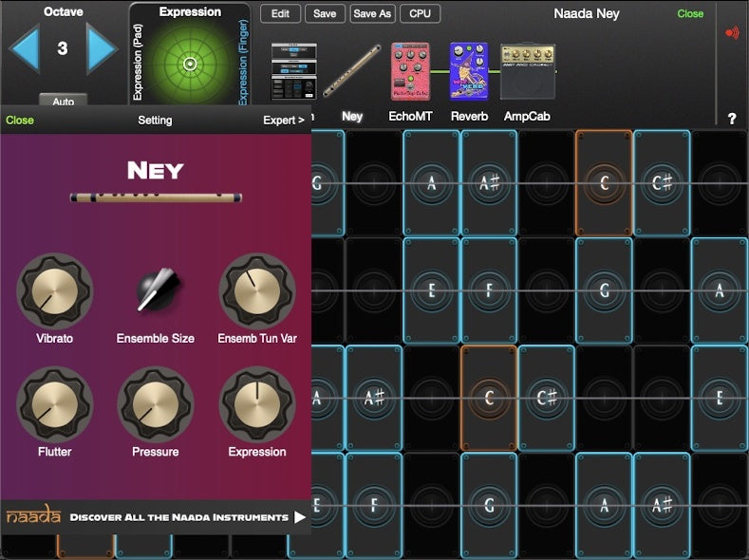Image resolution: width=749 pixels, height=560 pixels.
Task: Play the G pad in bottom row
Action: pos(489,505)
